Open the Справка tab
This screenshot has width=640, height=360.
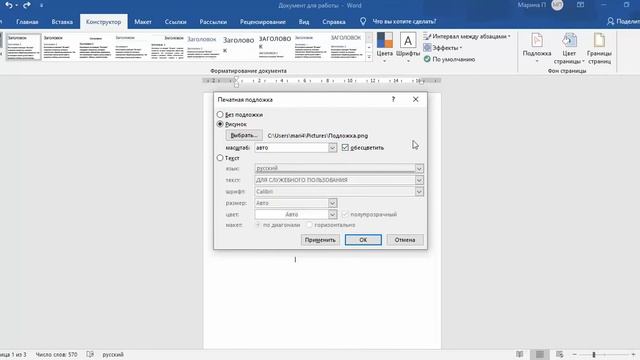pyautogui.click(x=334, y=22)
